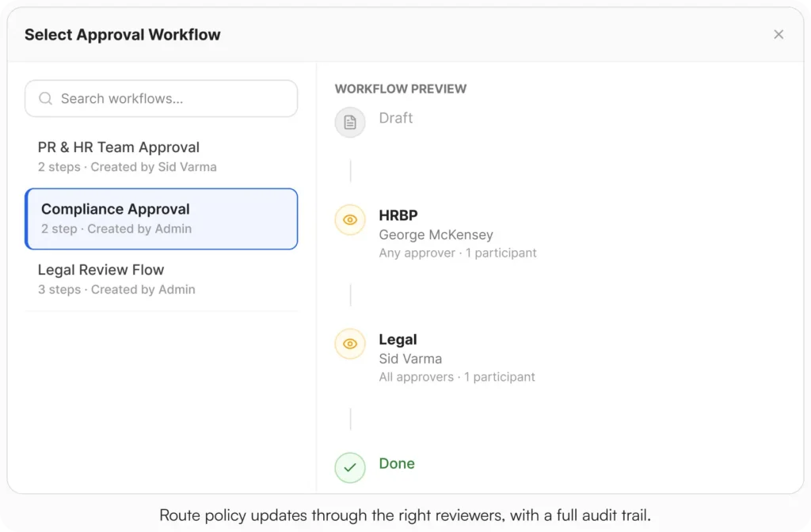Select the Compliance Approval workflow

click(x=162, y=218)
